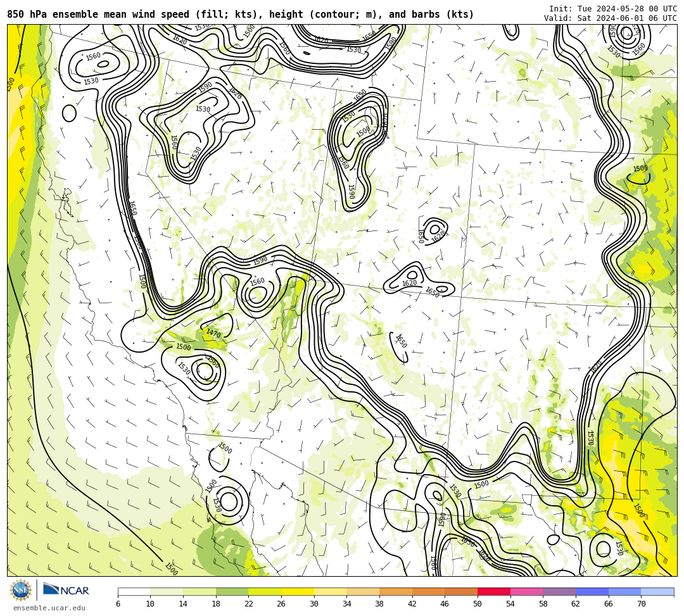Select the 850 hPa ensemble mean wind speed title
The height and width of the screenshot is (616, 684).
(241, 15)
